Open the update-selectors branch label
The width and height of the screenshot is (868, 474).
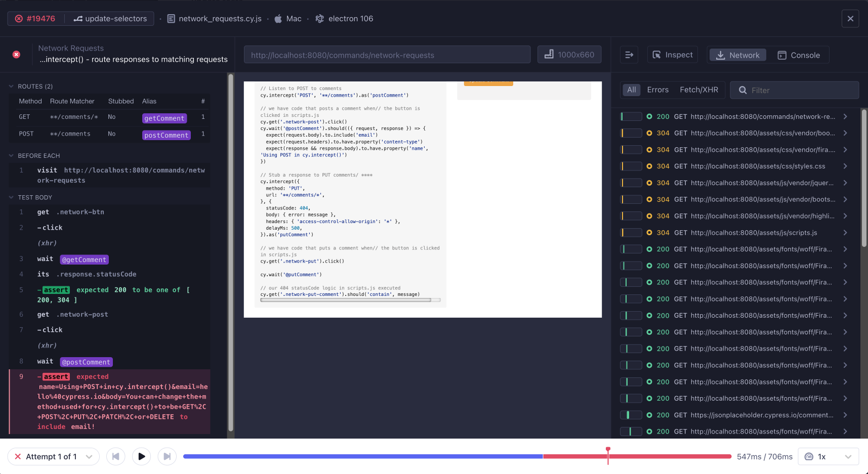(110, 19)
